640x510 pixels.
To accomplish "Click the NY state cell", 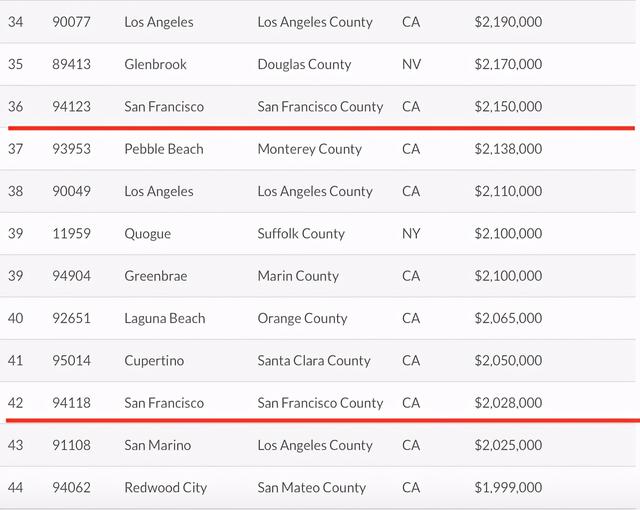I will (x=411, y=234).
